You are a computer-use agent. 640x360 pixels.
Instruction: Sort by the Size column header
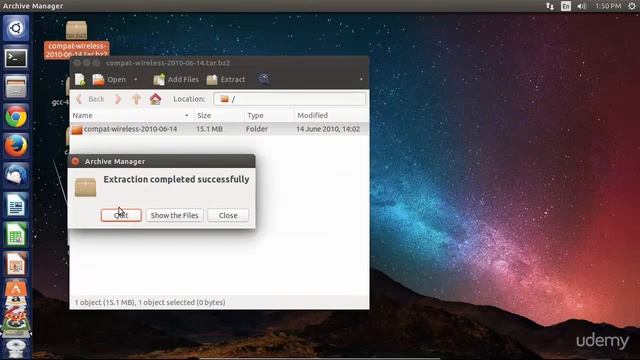219,116
